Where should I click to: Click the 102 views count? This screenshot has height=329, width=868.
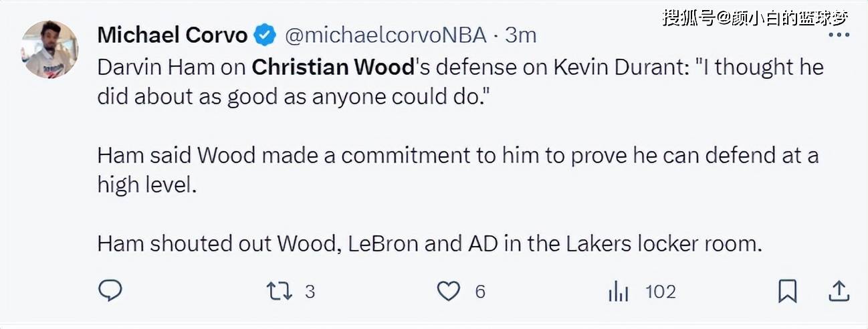pyautogui.click(x=660, y=292)
